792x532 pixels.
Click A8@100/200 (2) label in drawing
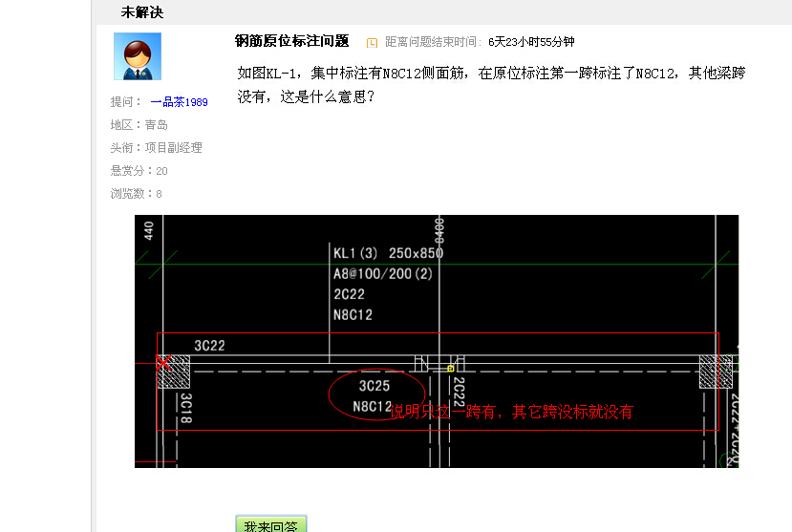pyautogui.click(x=383, y=273)
